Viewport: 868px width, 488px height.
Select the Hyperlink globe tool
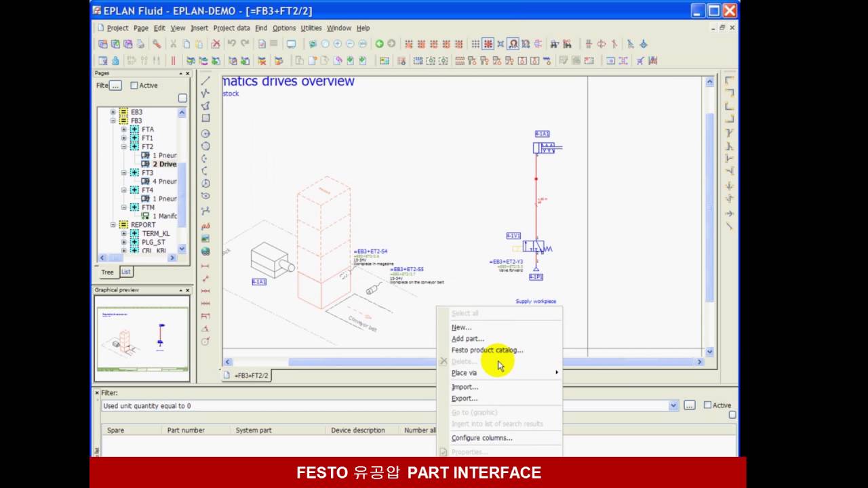coord(205,251)
